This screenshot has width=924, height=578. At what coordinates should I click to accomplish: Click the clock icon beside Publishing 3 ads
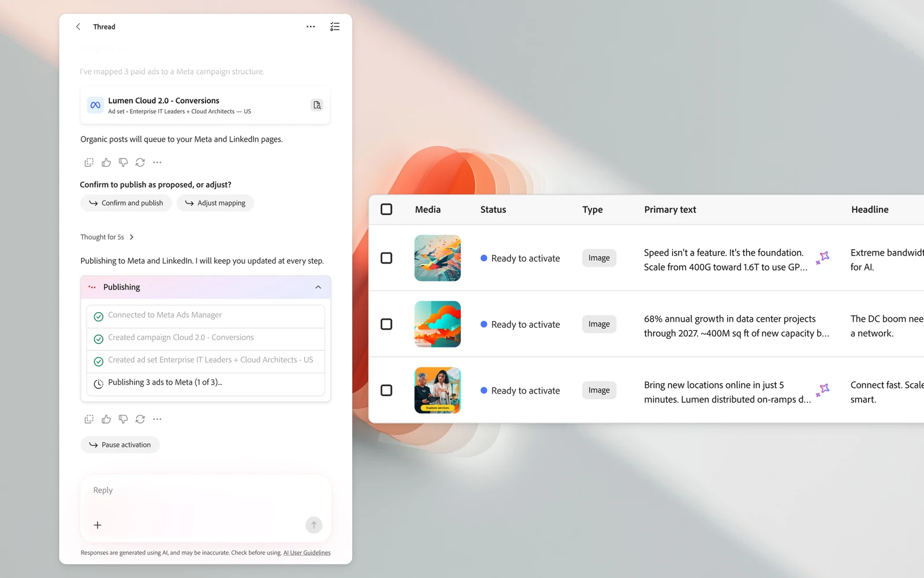coord(99,384)
